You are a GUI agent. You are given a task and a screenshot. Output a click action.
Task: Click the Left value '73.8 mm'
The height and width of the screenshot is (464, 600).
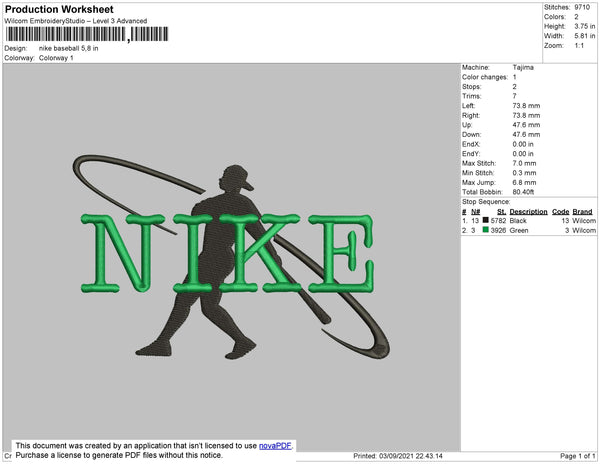pos(527,106)
